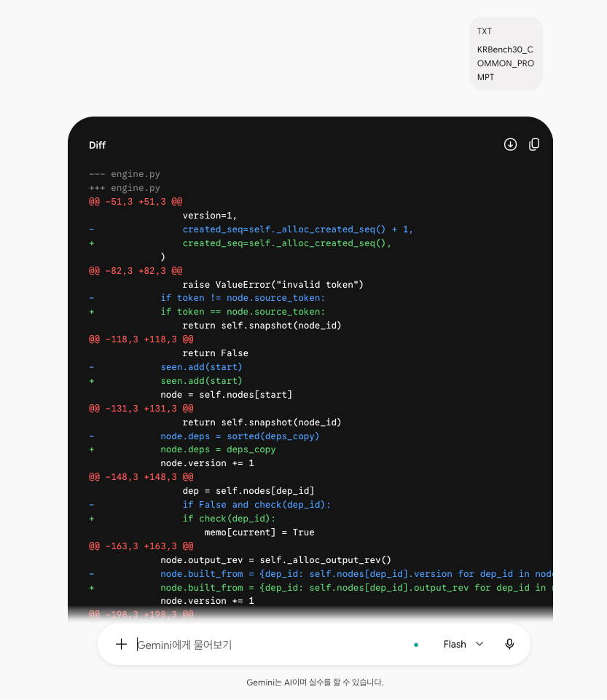Screen dimensions: 607x700
Task: Click 'memo[current] = True' line
Action: 259,532
